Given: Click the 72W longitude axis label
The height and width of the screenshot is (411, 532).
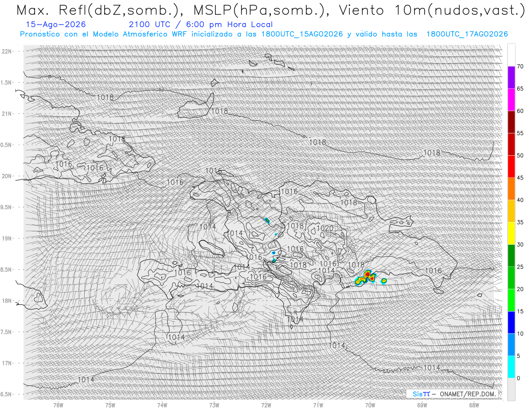Looking at the screenshot, I should (x=266, y=405).
